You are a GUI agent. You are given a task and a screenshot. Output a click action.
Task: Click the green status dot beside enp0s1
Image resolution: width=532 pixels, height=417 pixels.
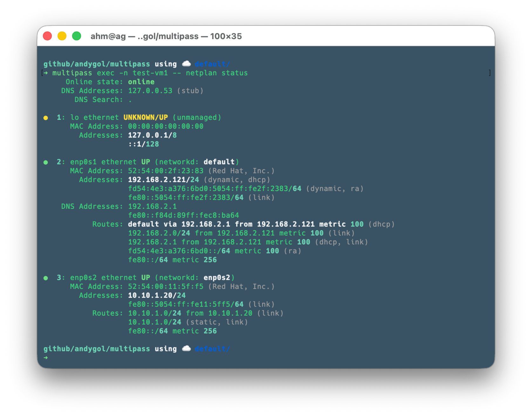click(46, 162)
